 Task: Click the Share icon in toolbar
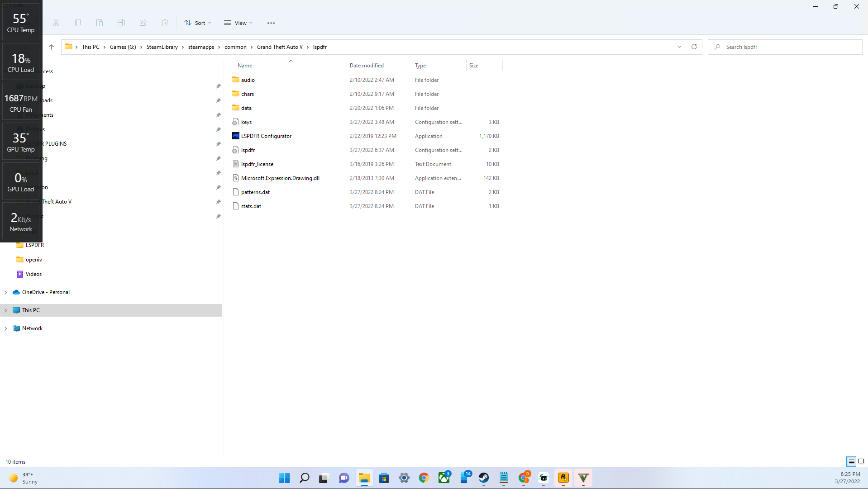click(x=143, y=23)
